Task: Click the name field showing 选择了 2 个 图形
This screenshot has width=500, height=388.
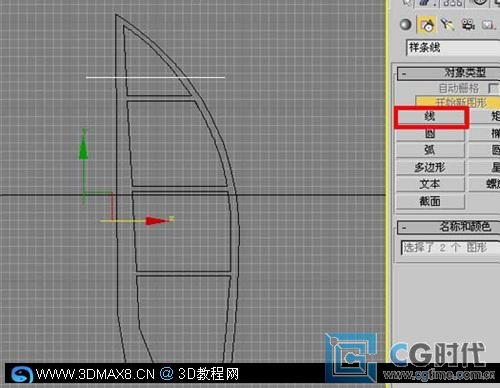Action: [x=450, y=248]
